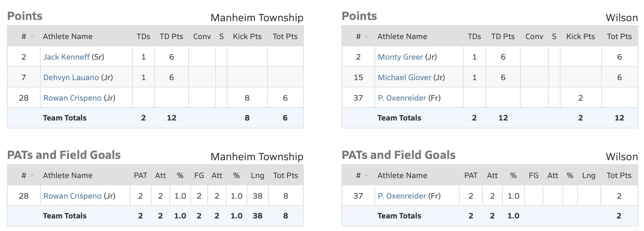
Task: Click sort arrow beside # in Manheim Township Points table
Action: 32,36
